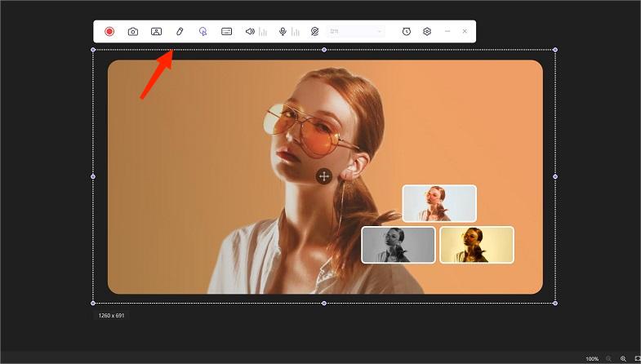The width and height of the screenshot is (641, 364).
Task: Open recorder settings gear
Action: click(x=426, y=32)
